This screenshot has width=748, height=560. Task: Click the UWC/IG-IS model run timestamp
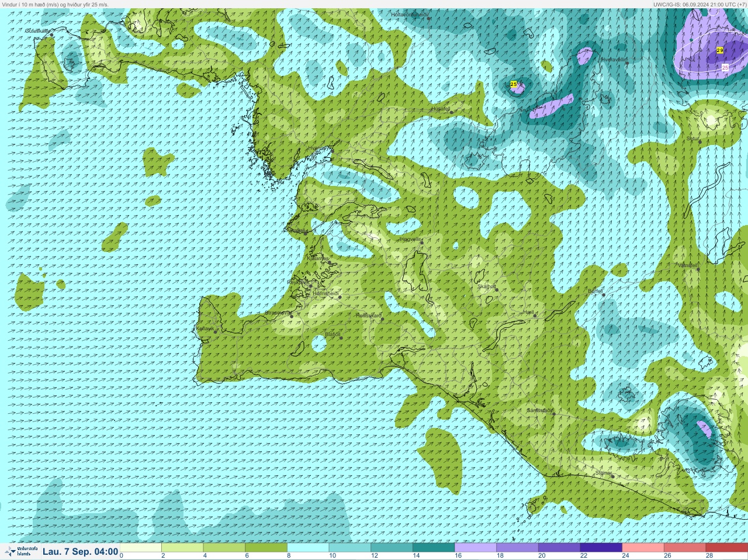[x=699, y=4]
